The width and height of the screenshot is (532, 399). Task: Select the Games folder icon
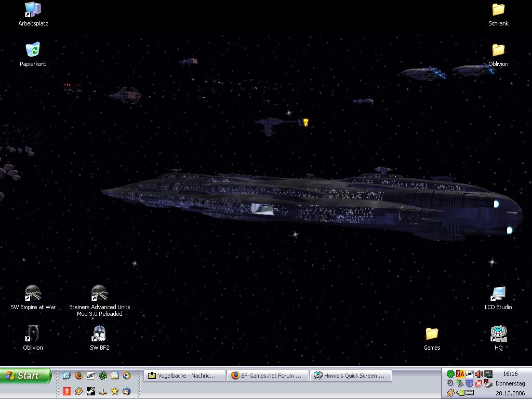pyautogui.click(x=432, y=338)
